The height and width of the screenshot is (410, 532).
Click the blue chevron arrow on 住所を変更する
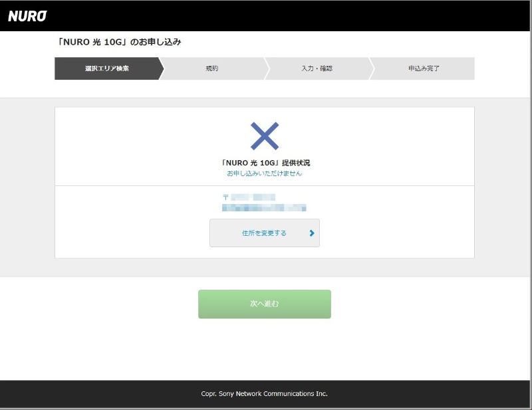(311, 233)
